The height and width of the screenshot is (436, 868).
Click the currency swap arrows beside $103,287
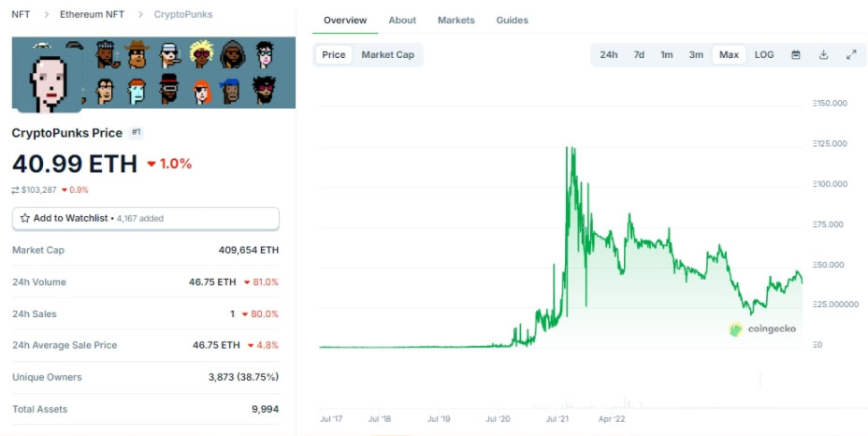pos(15,190)
